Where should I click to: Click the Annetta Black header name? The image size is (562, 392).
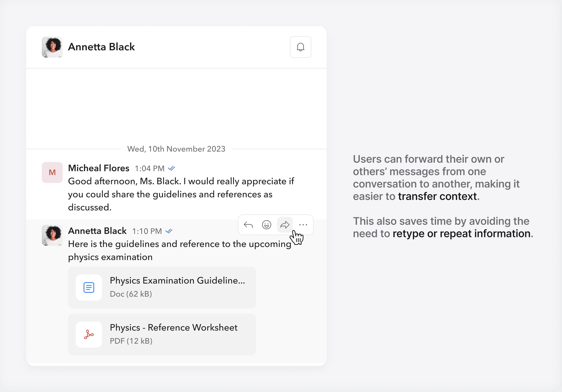point(101,47)
